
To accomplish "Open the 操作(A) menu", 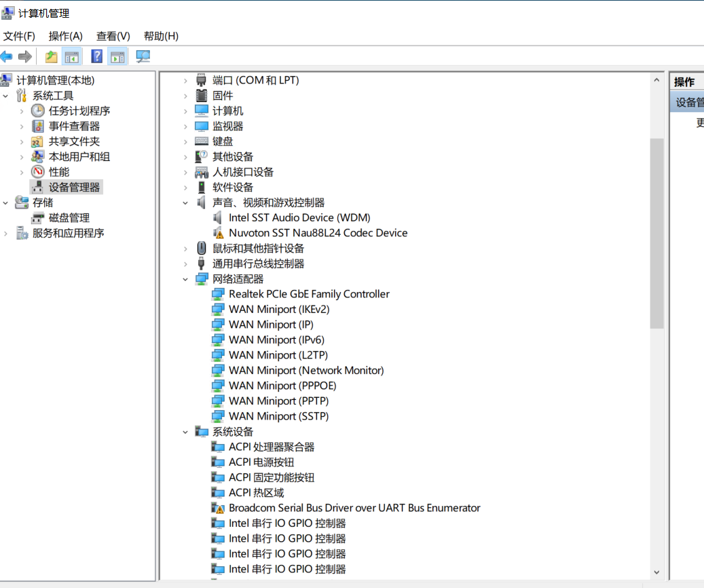I will (65, 36).
